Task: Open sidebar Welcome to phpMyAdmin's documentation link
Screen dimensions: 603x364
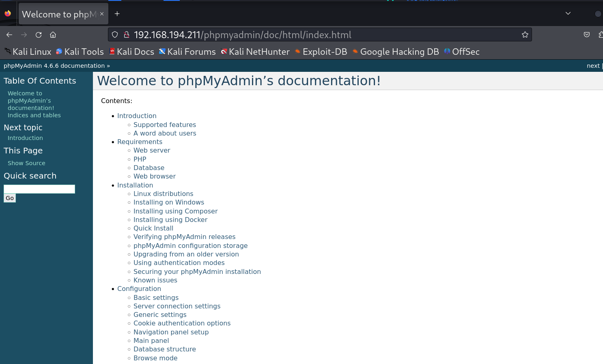Action: 31,101
